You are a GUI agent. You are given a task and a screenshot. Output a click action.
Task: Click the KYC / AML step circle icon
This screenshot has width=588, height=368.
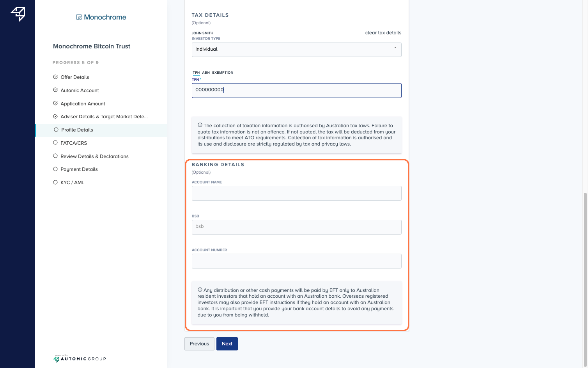(55, 182)
